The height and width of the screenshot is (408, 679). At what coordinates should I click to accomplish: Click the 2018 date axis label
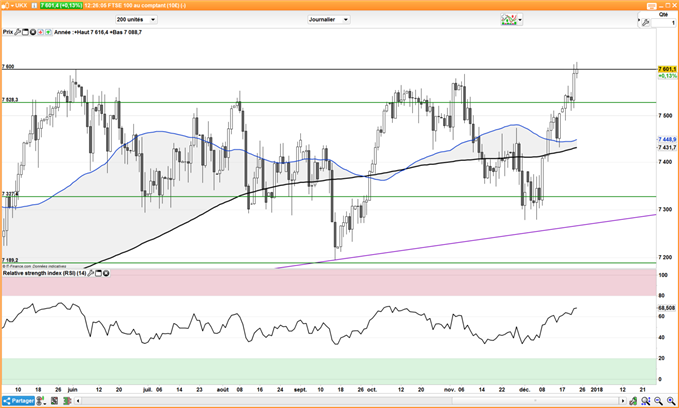click(x=597, y=390)
